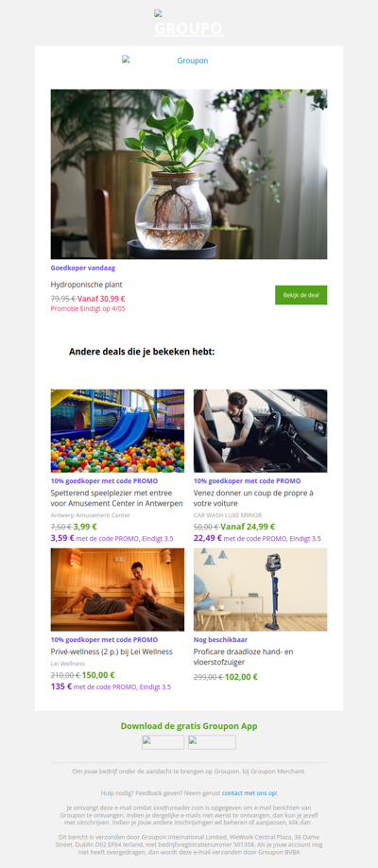This screenshot has width=378, height=868.
Task: Select the Goedkoper vandaag label
Action: pyautogui.click(x=83, y=268)
